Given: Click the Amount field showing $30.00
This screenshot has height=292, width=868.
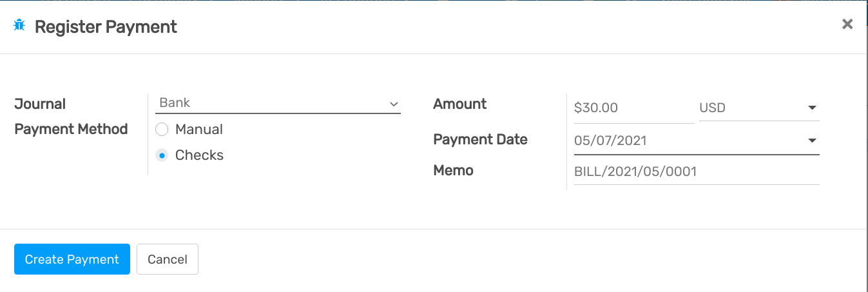Looking at the screenshot, I should 632,108.
